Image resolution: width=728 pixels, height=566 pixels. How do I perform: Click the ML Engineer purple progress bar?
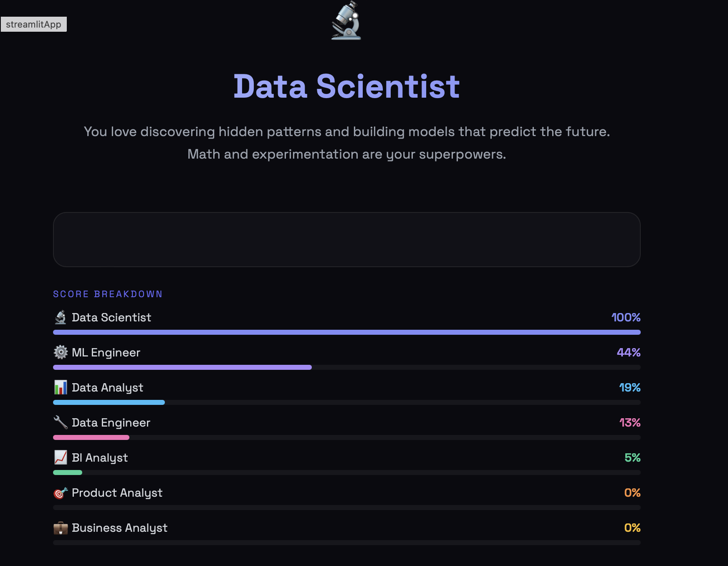click(182, 367)
